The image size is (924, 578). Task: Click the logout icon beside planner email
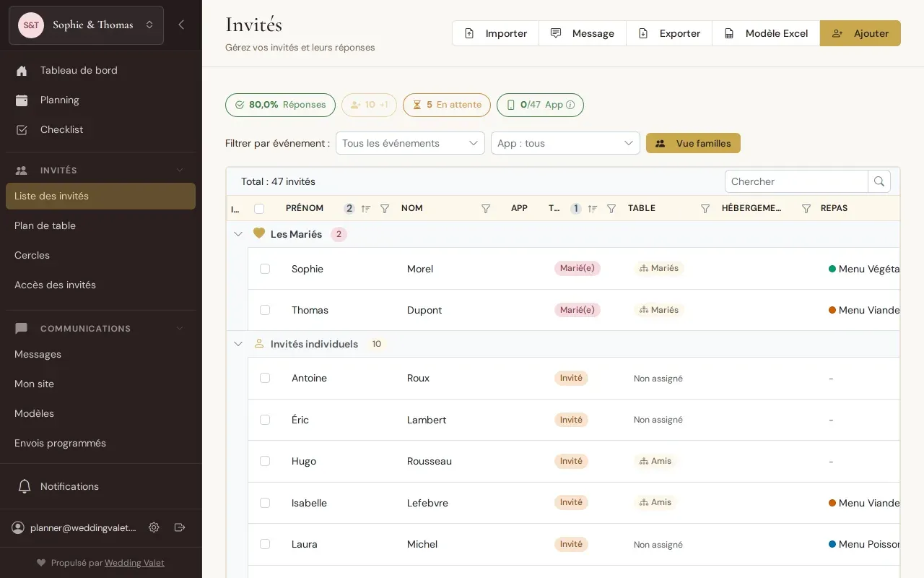[180, 527]
